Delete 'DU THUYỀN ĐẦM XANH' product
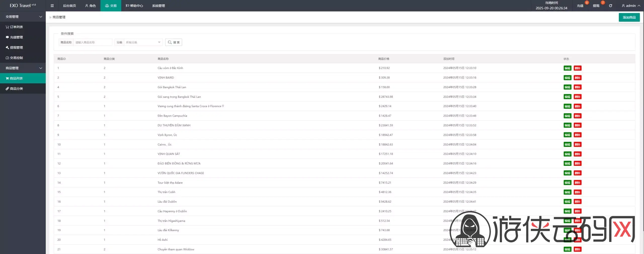Screen dimensions: 644x254 578,125
